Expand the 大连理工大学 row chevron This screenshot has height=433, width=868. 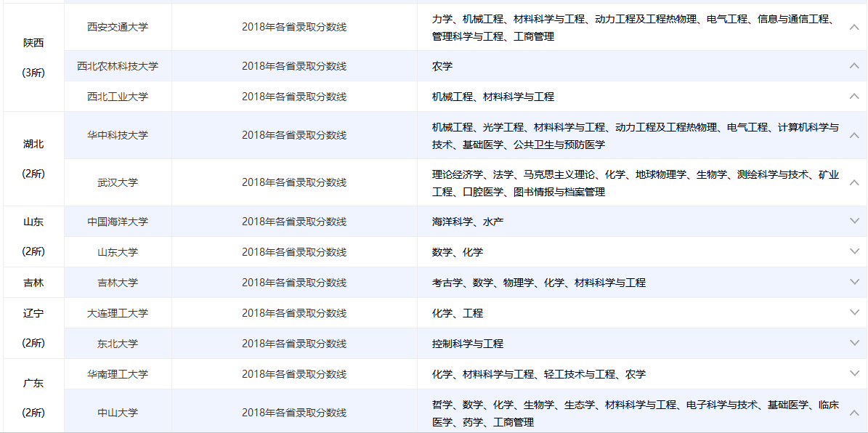click(853, 312)
